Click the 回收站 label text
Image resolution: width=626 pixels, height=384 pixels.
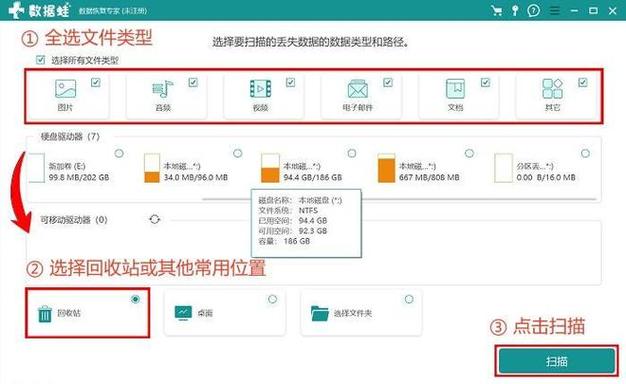point(69,313)
